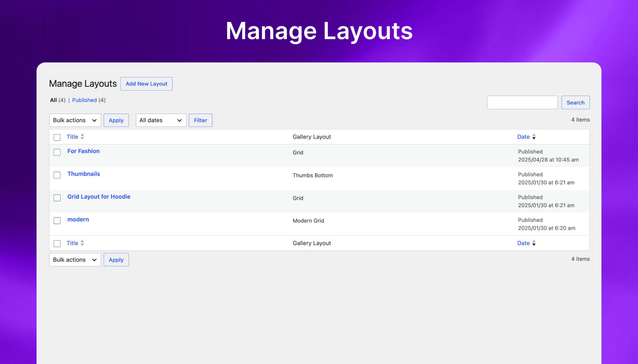Click Thumbs Bottom gallery layout cell
The height and width of the screenshot is (364, 638).
(x=313, y=175)
